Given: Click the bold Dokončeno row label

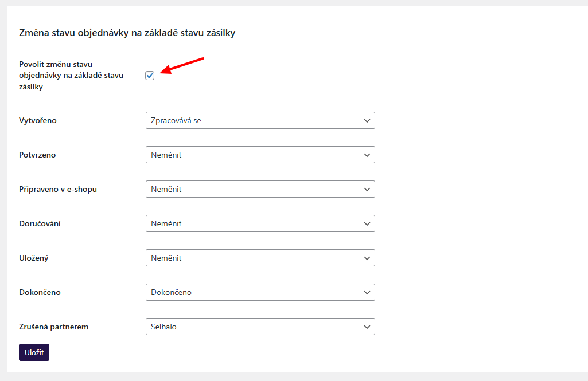Looking at the screenshot, I should pyautogui.click(x=40, y=292).
